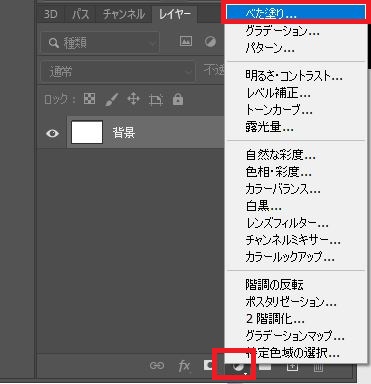The width and height of the screenshot is (371, 384).
Task: Create a new layer plus icon
Action: coord(292,366)
